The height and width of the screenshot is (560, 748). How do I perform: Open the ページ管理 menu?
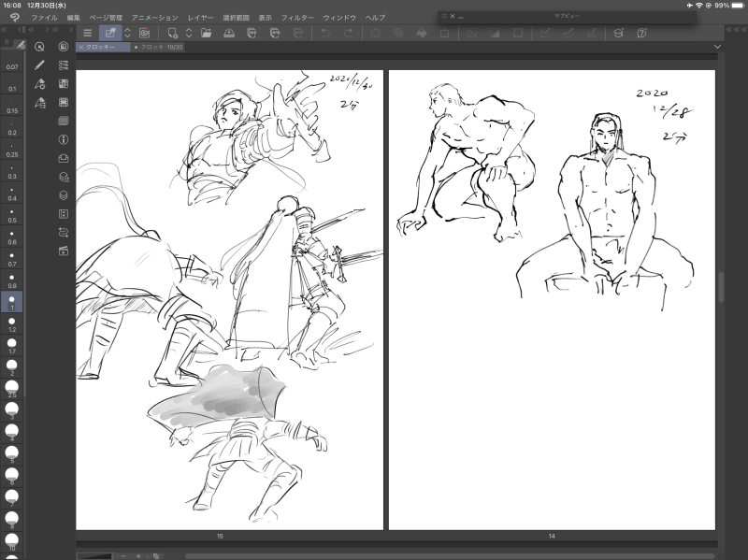(x=106, y=18)
